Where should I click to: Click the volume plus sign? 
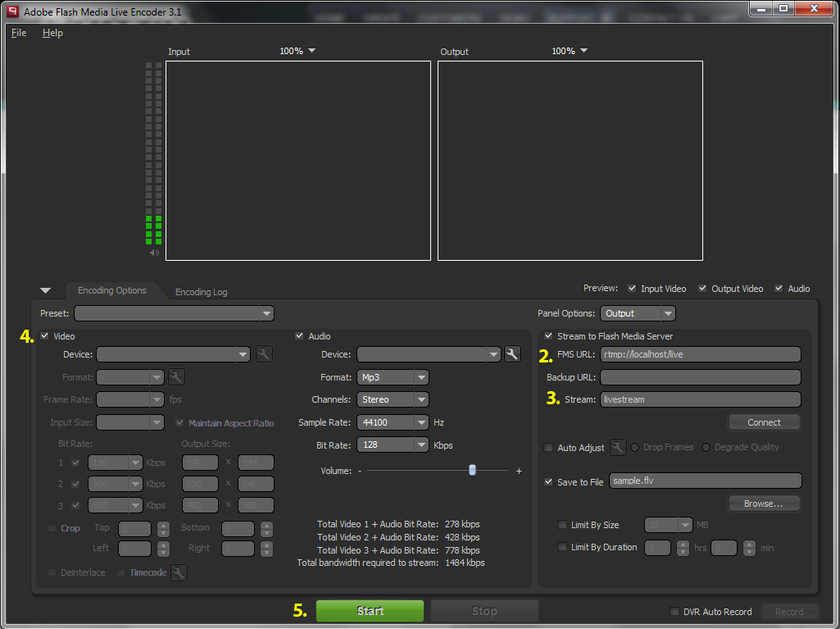point(519,471)
